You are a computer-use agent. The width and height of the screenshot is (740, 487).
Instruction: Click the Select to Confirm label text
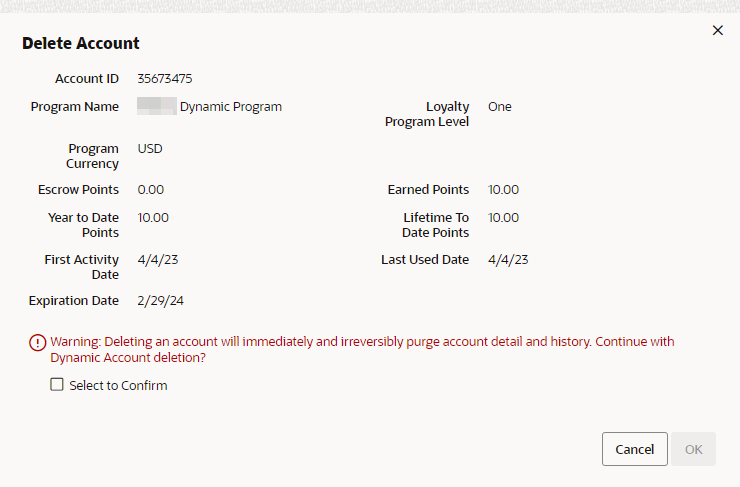(x=118, y=386)
